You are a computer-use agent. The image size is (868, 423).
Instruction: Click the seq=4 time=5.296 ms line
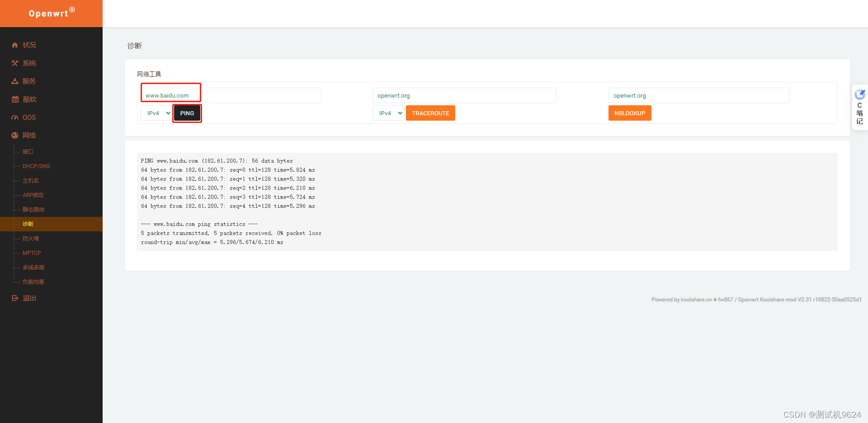[x=228, y=206]
